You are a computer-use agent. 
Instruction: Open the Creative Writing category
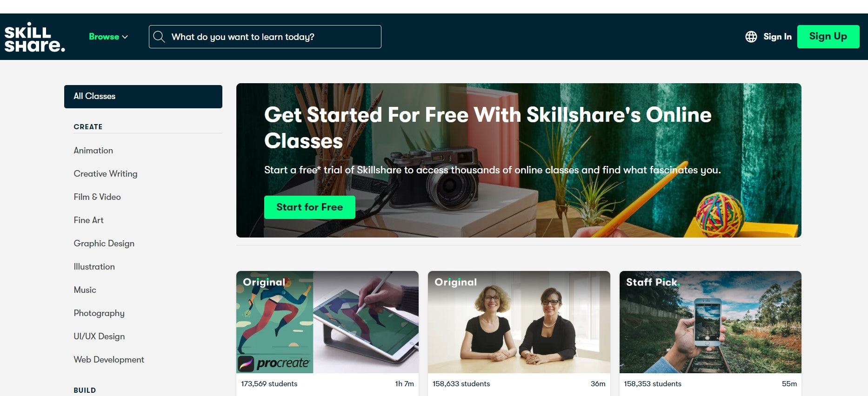click(x=106, y=174)
